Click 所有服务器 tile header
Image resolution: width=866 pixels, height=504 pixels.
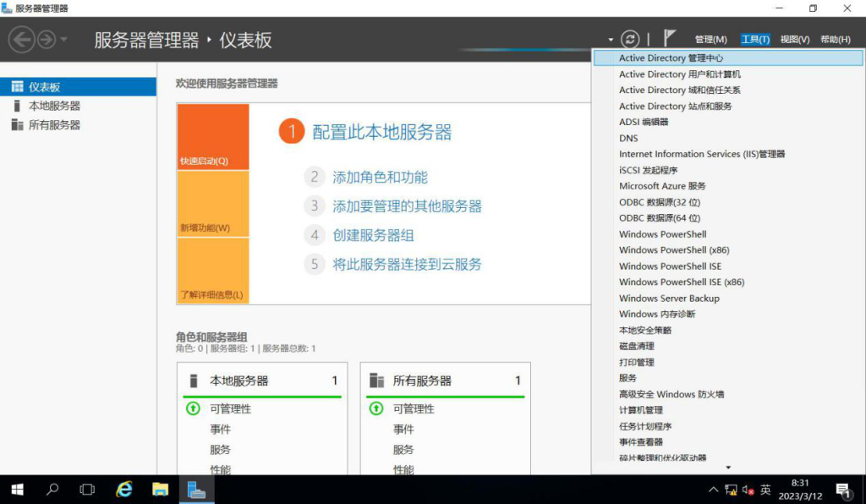tap(445, 381)
